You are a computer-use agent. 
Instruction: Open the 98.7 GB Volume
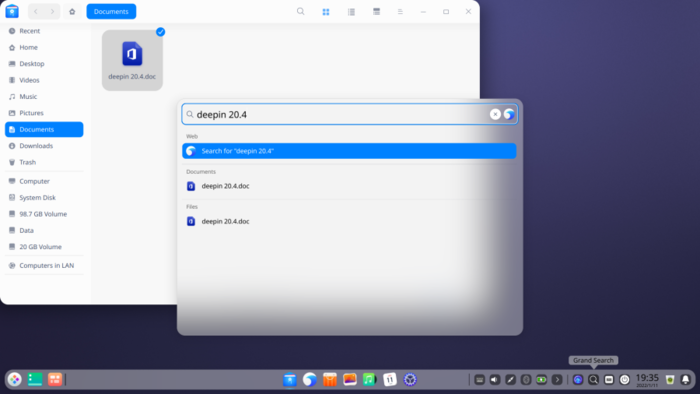pos(44,214)
